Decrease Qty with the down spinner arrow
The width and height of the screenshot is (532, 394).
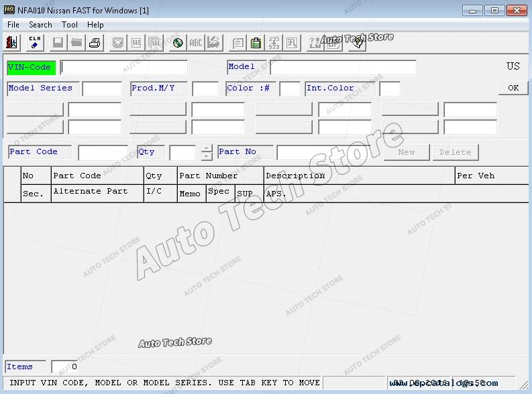(x=207, y=156)
